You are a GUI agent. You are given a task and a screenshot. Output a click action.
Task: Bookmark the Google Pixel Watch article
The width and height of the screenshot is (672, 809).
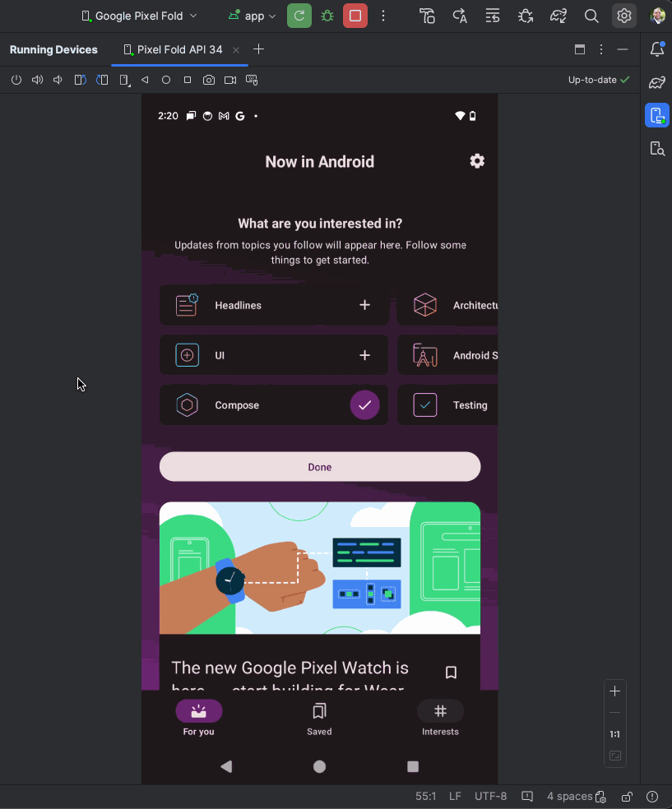coord(451,673)
